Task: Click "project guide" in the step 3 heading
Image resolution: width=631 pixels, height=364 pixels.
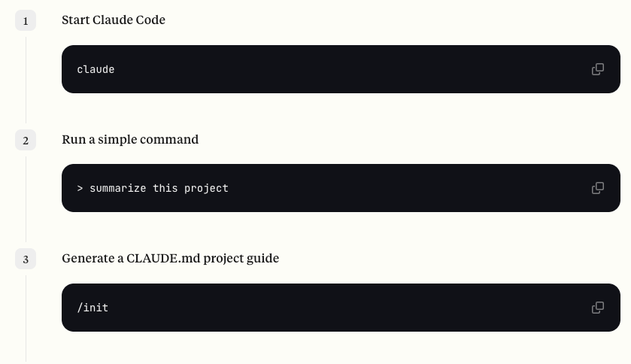Action: [x=241, y=259]
